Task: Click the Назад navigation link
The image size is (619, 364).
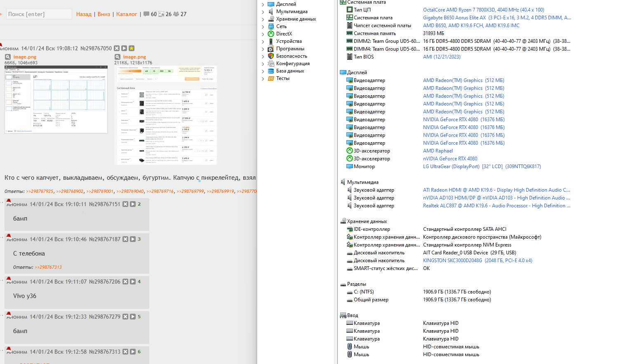Action: point(84,14)
